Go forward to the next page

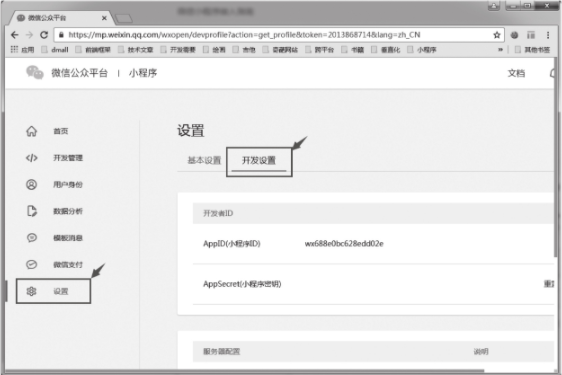(x=29, y=35)
